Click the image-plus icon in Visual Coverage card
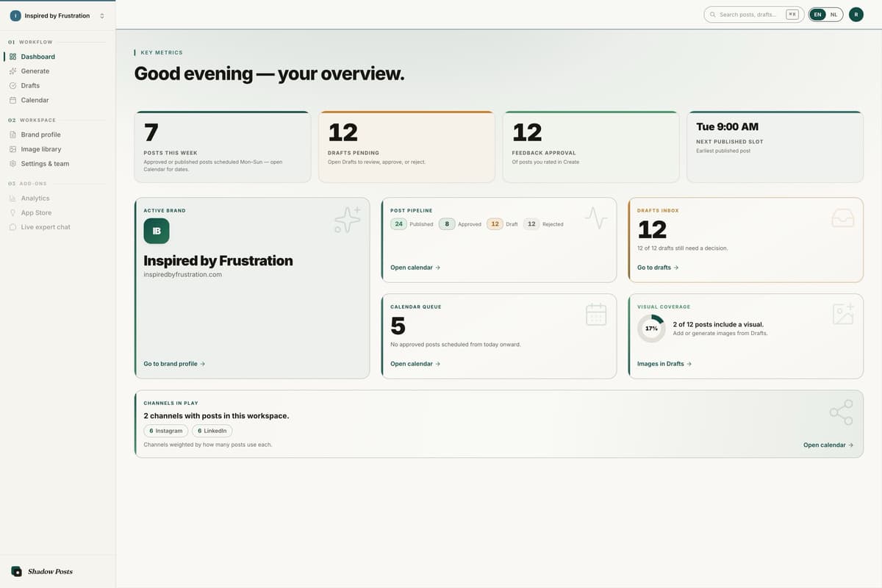Image resolution: width=882 pixels, height=588 pixels. click(x=843, y=314)
